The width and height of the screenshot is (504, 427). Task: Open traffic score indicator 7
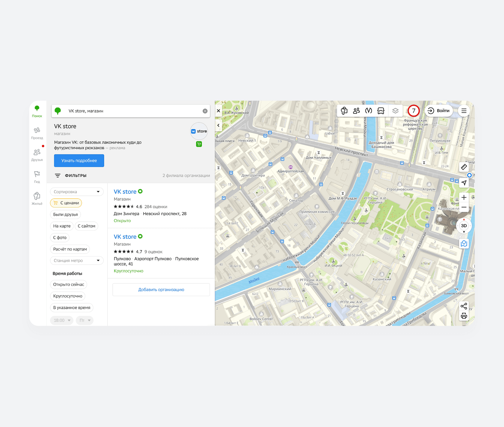click(413, 111)
